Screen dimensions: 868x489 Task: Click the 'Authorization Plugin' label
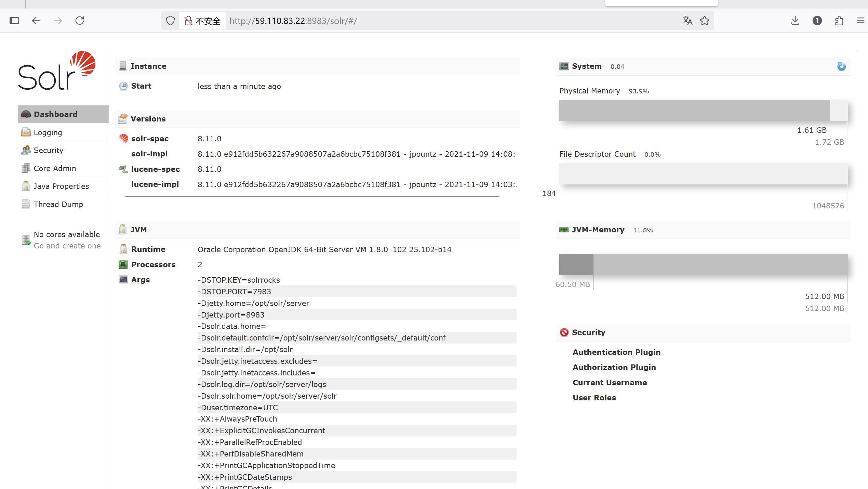tap(614, 367)
